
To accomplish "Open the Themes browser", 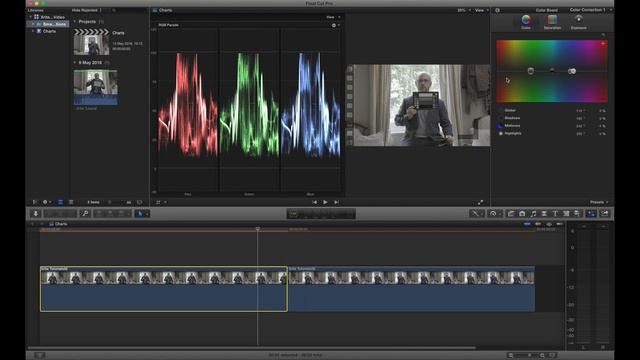I will 577,213.
